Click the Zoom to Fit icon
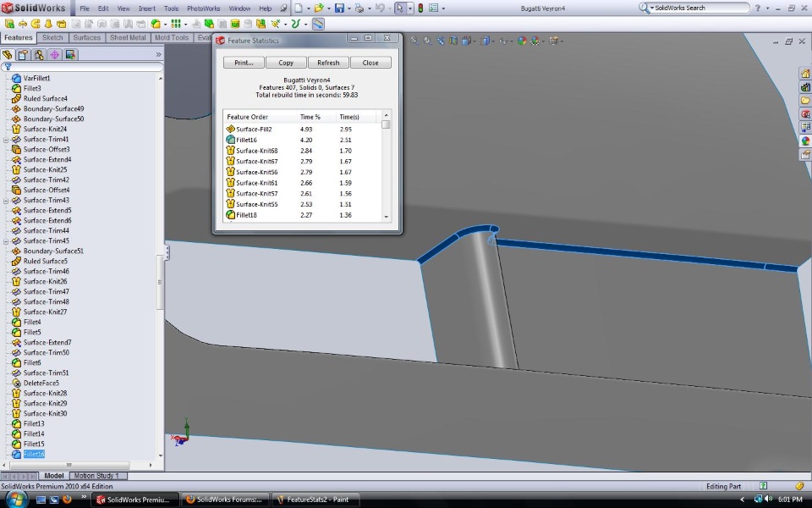 click(x=414, y=41)
